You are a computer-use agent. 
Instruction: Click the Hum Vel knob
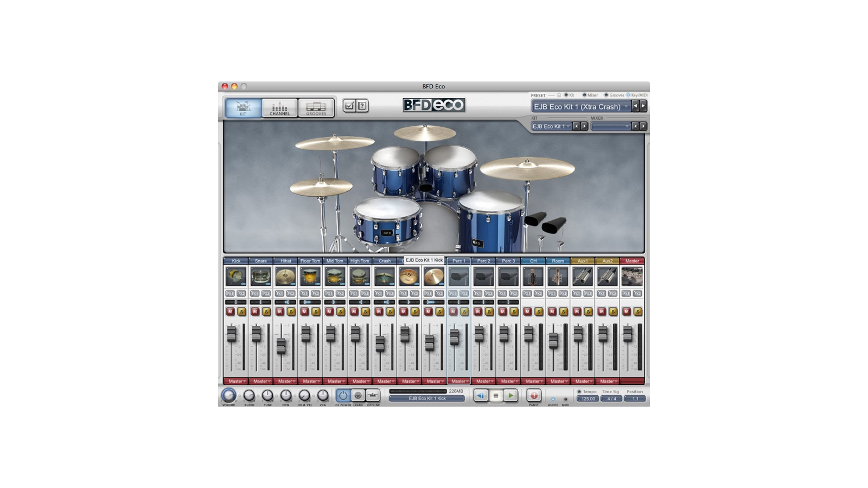tap(304, 395)
